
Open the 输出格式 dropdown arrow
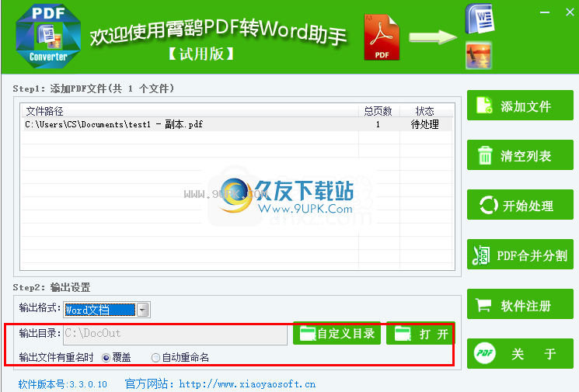[x=142, y=310]
